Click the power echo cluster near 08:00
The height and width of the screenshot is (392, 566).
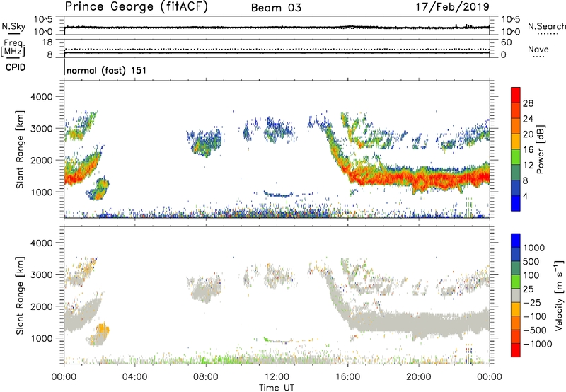(206, 142)
